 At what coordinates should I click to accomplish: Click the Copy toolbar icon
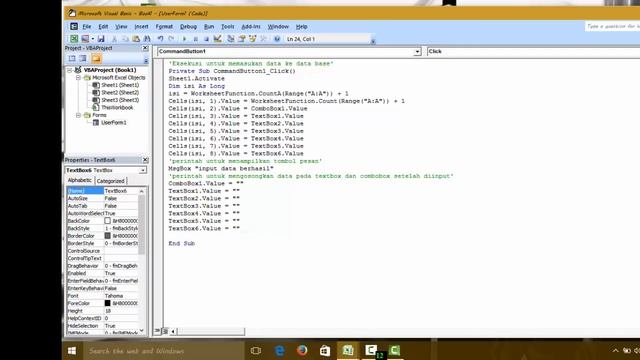coord(125,39)
